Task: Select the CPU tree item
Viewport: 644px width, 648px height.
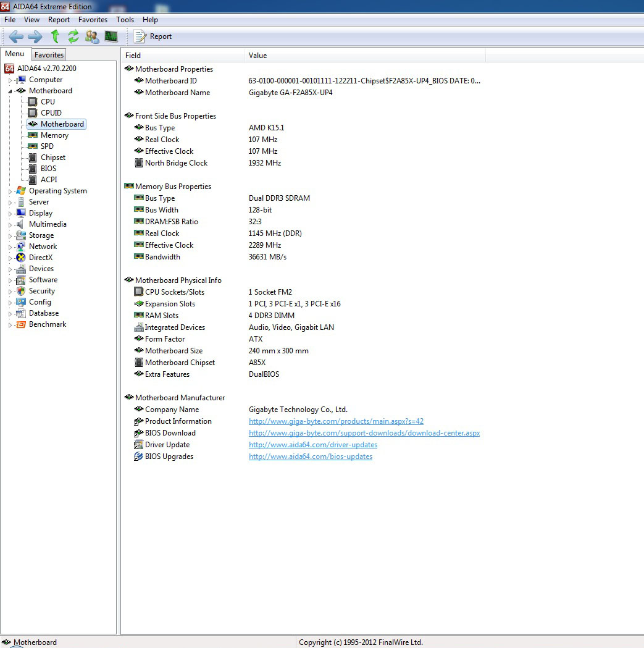Action: (48, 102)
